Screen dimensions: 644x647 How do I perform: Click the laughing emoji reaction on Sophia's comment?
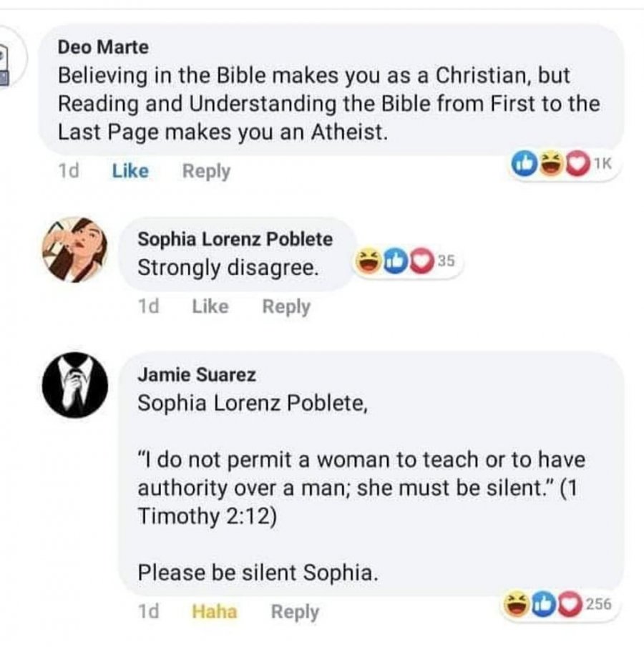369,263
